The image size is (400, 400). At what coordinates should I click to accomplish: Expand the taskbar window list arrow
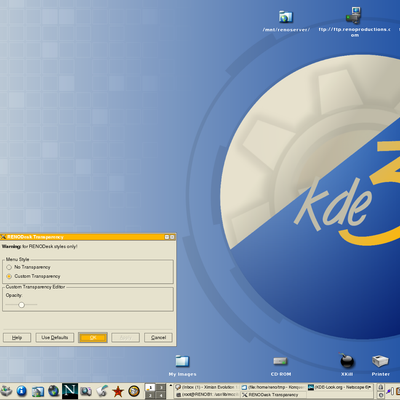coord(171,385)
